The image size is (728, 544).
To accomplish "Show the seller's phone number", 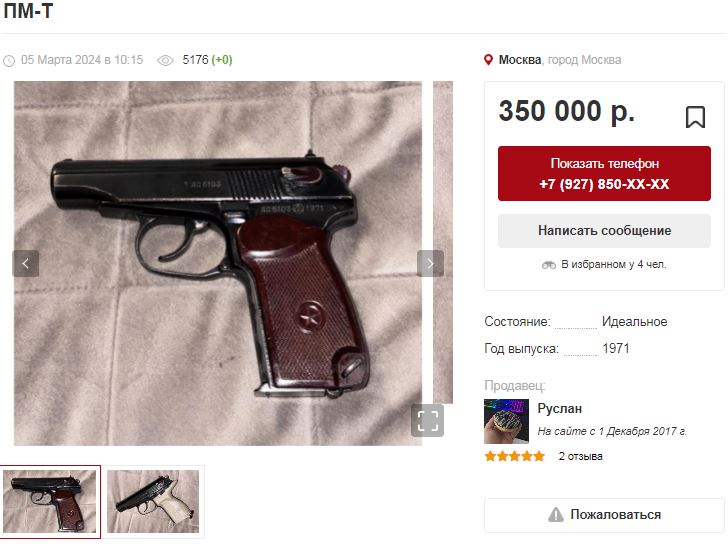I will [604, 174].
